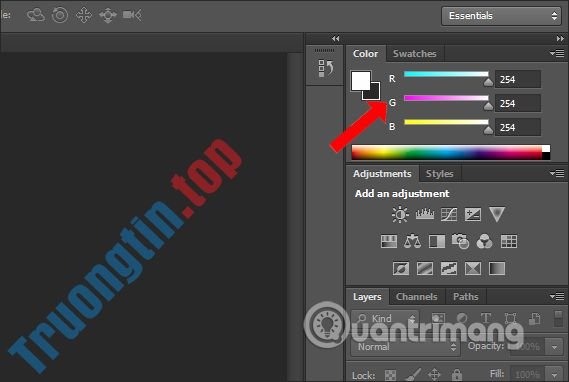Viewport: 569px width, 382px height.
Task: Switch to the Styles tab
Action: (439, 174)
